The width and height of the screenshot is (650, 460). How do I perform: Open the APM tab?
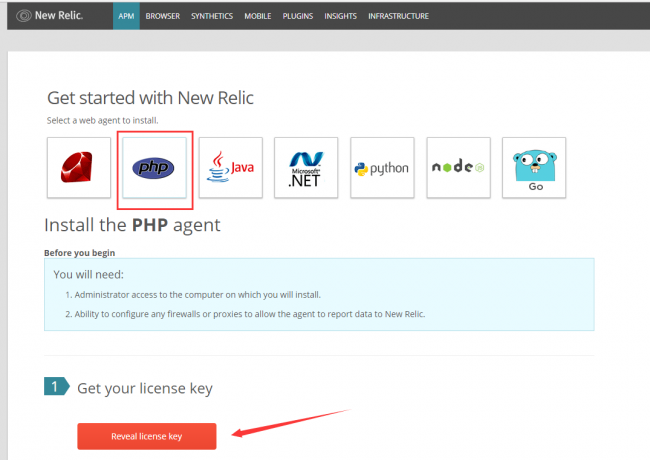click(126, 16)
